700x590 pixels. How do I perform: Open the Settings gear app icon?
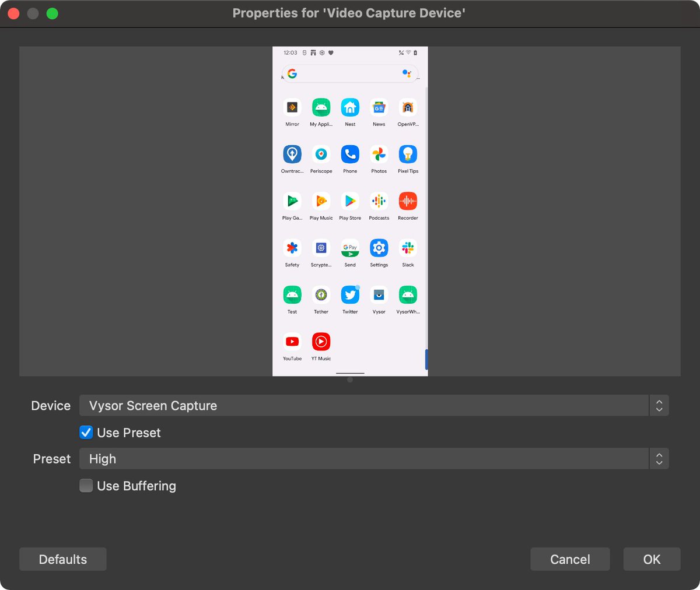[379, 248]
